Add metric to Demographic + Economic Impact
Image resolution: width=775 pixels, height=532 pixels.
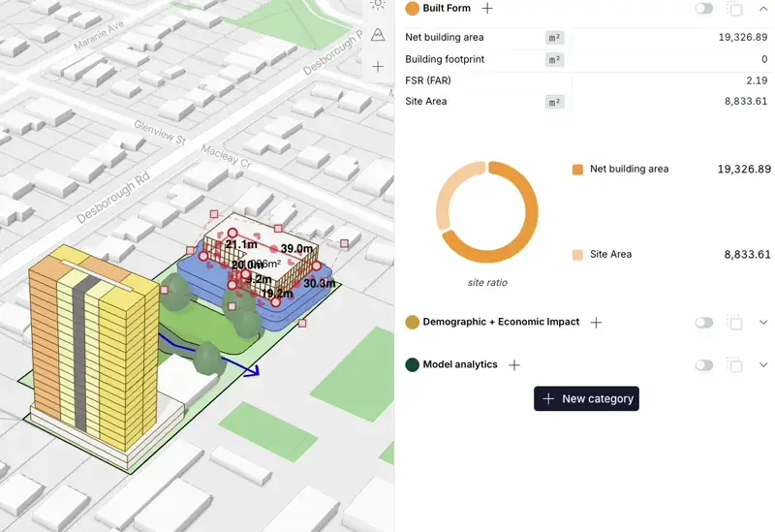[x=596, y=323]
